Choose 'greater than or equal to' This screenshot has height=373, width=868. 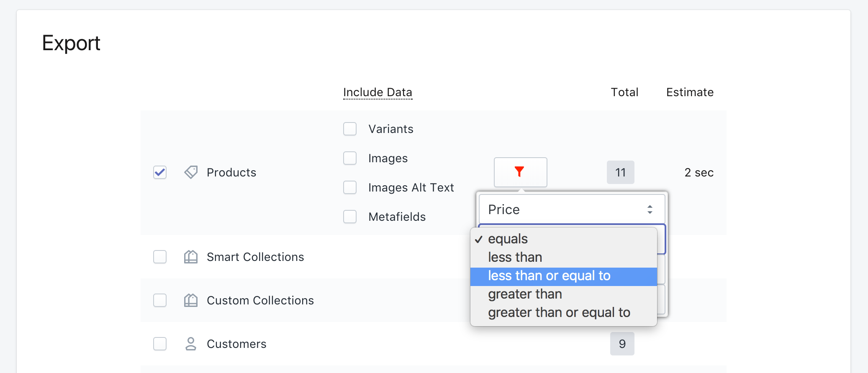point(559,313)
